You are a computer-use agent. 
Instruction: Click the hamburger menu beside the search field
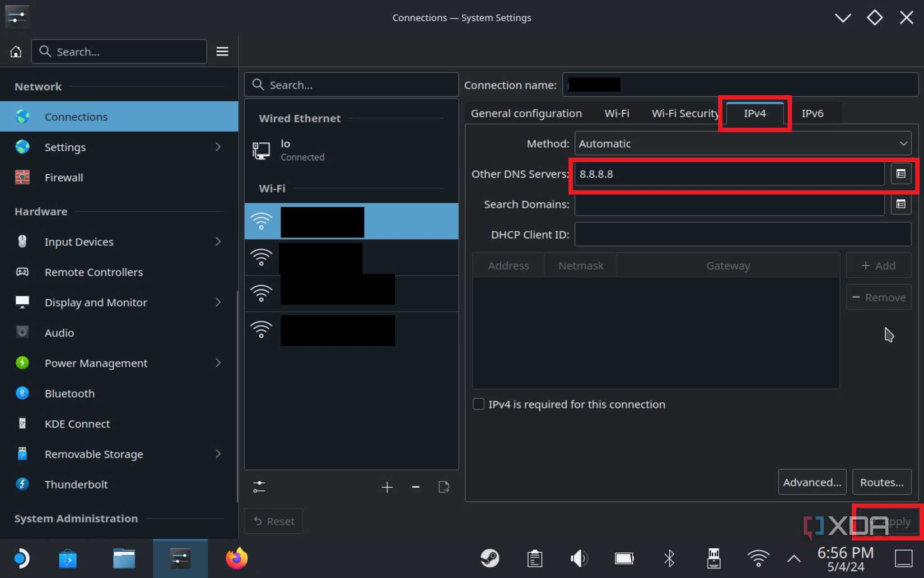click(222, 51)
